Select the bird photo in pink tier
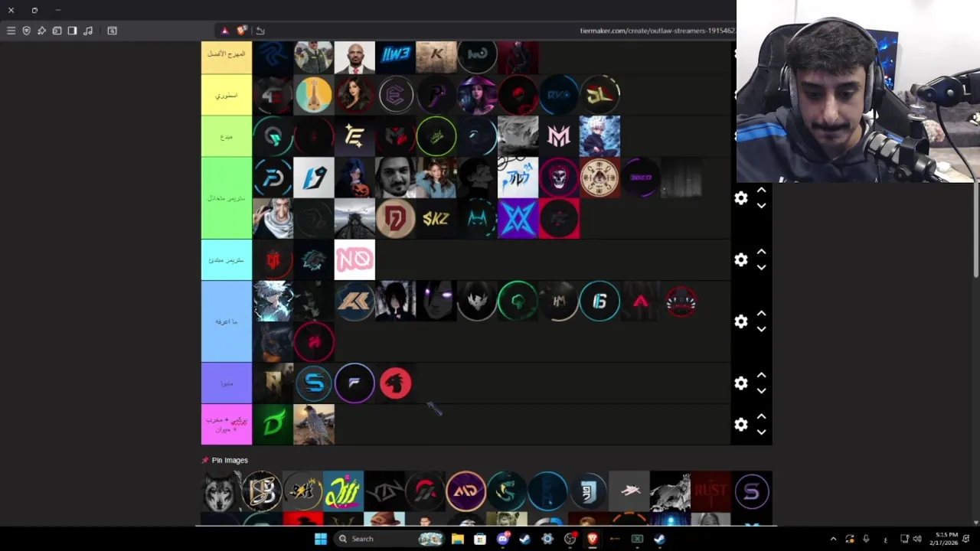The height and width of the screenshot is (551, 980). (314, 425)
